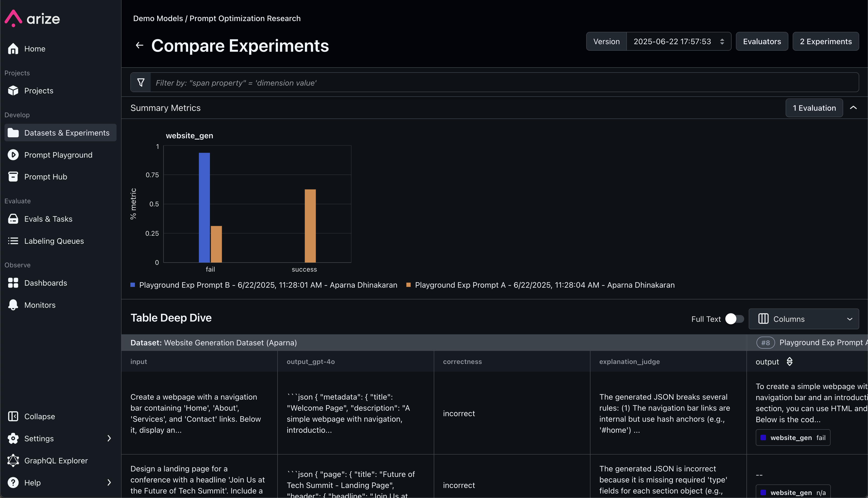This screenshot has width=868, height=498.
Task: Open the 1 Evaluation selector
Action: [x=814, y=108]
